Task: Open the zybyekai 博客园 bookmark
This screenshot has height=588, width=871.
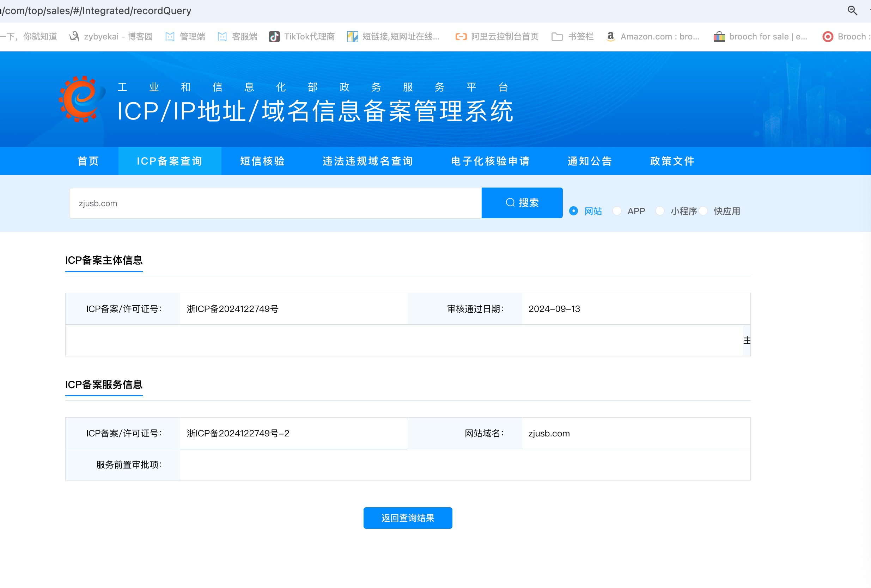Action: click(x=111, y=37)
